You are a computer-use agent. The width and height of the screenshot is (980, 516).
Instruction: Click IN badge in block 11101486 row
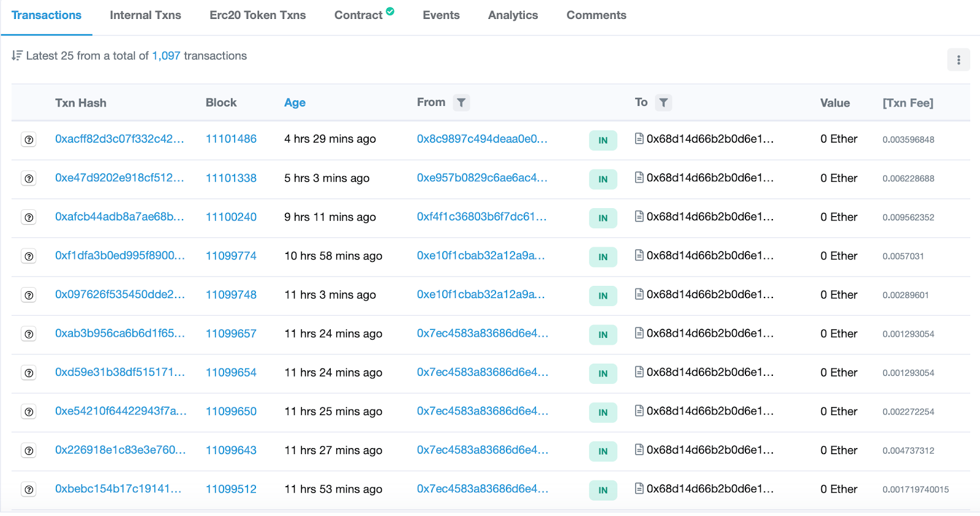[x=603, y=140]
